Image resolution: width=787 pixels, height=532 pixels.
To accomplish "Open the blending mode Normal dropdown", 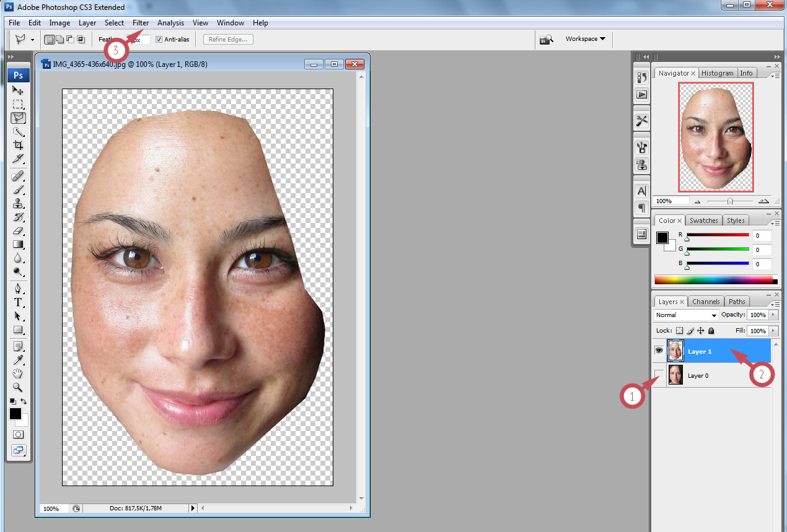I will pos(686,315).
